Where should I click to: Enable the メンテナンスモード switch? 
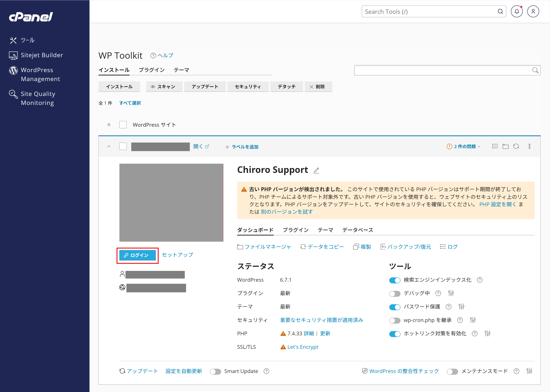point(452,372)
